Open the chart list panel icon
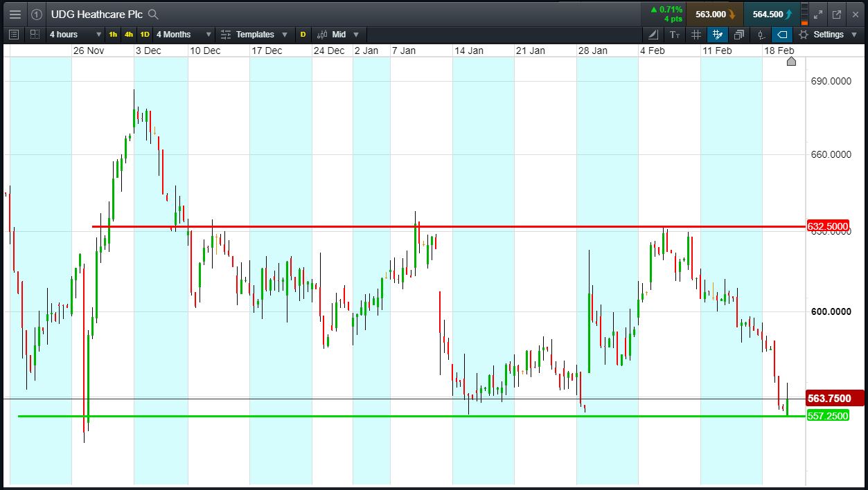The width and height of the screenshot is (868, 490). tap(14, 34)
